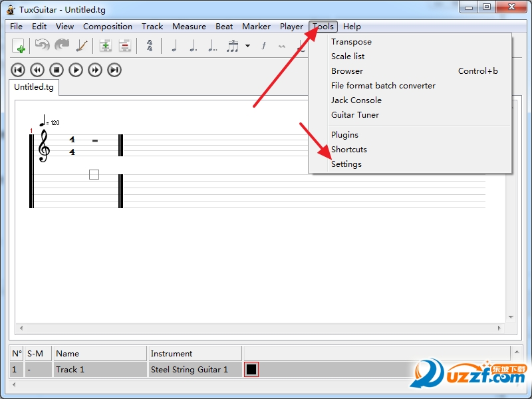Click the N° column header

point(17,354)
